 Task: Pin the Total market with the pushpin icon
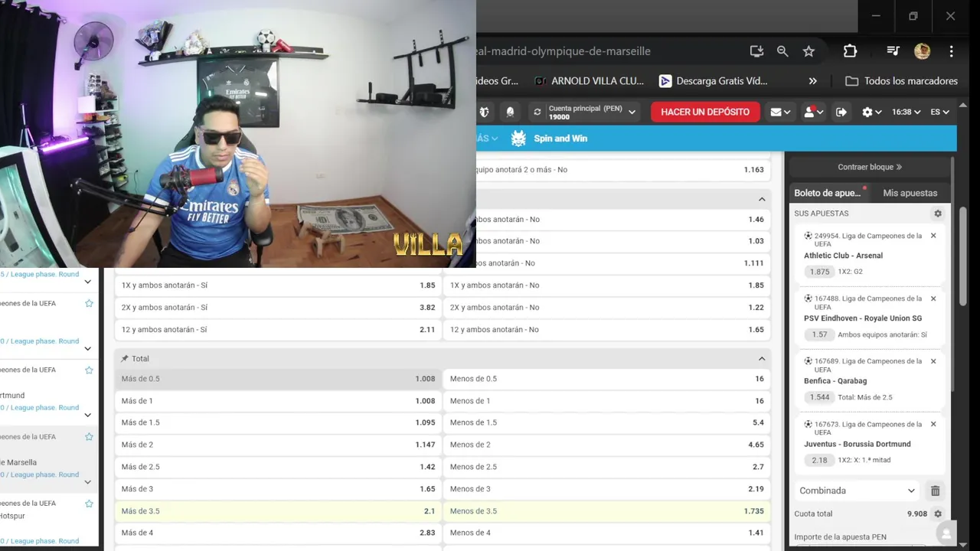point(125,358)
